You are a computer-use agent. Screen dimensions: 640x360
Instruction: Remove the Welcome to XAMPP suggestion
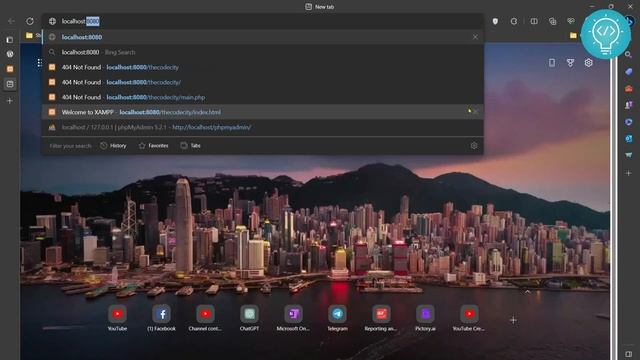pos(475,112)
